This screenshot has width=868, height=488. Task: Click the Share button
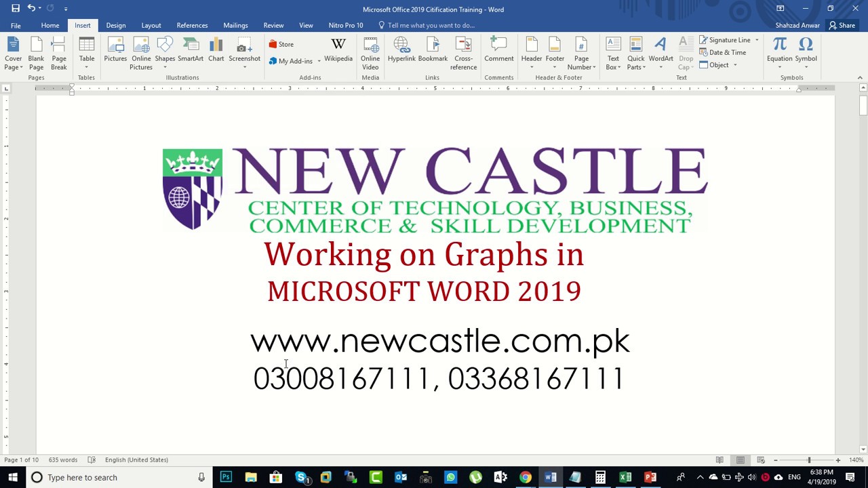point(842,26)
